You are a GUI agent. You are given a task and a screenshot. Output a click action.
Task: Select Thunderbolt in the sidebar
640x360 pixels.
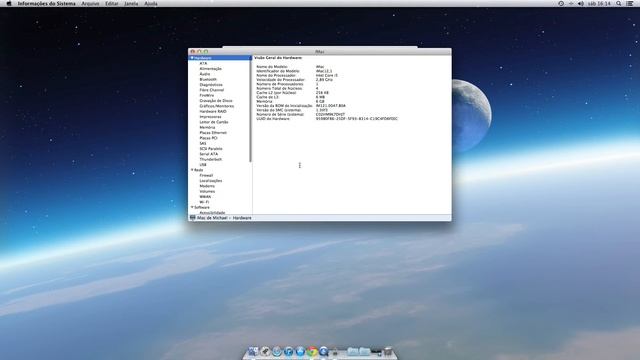pos(211,160)
